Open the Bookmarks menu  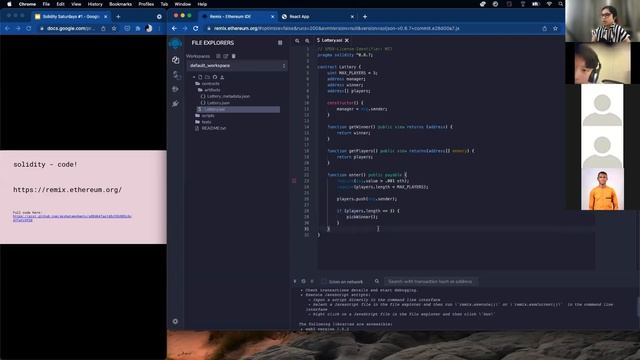(x=120, y=4)
